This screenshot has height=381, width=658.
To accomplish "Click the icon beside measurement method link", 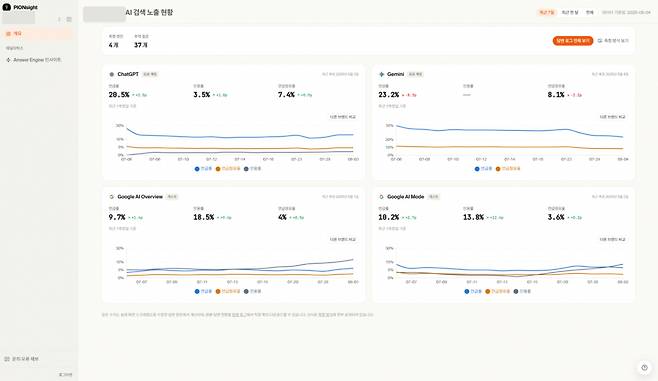I will click(600, 41).
